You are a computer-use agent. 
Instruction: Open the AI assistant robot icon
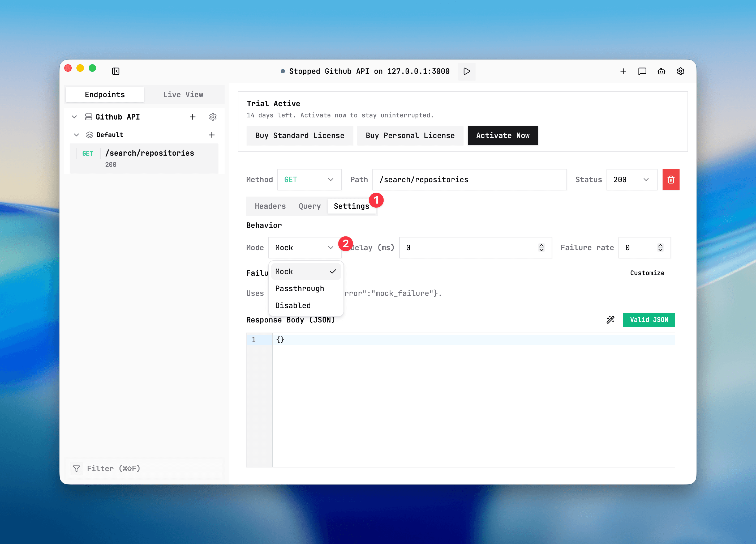coord(661,71)
